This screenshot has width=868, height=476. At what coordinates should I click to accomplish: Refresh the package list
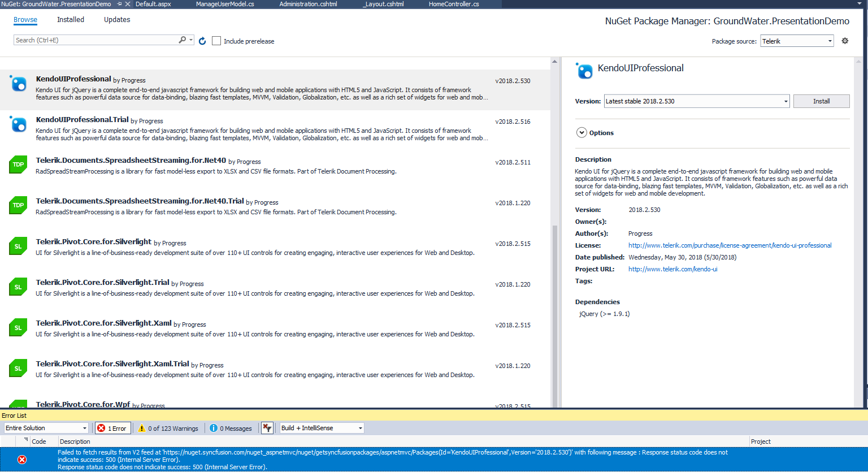(202, 41)
